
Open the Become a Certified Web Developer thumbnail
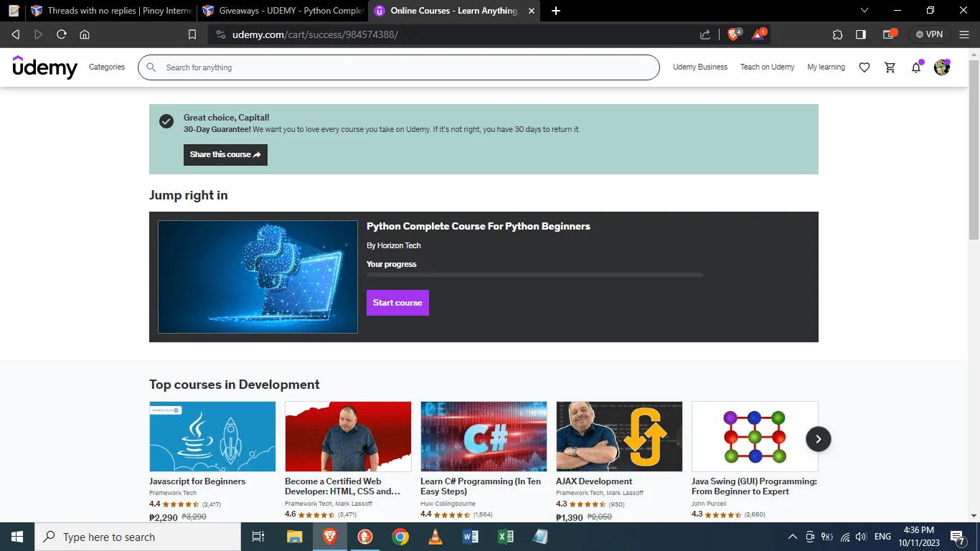[x=348, y=436]
